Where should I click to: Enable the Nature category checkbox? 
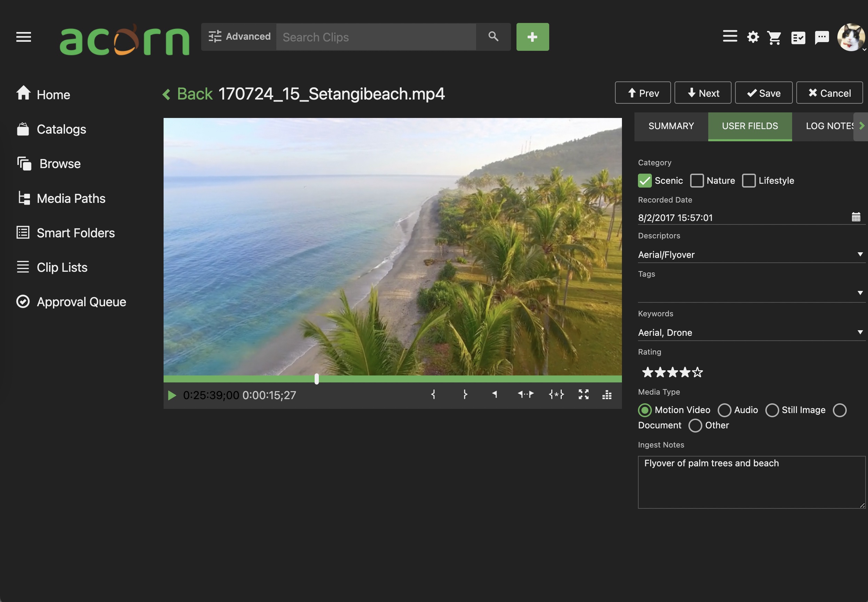[696, 181]
